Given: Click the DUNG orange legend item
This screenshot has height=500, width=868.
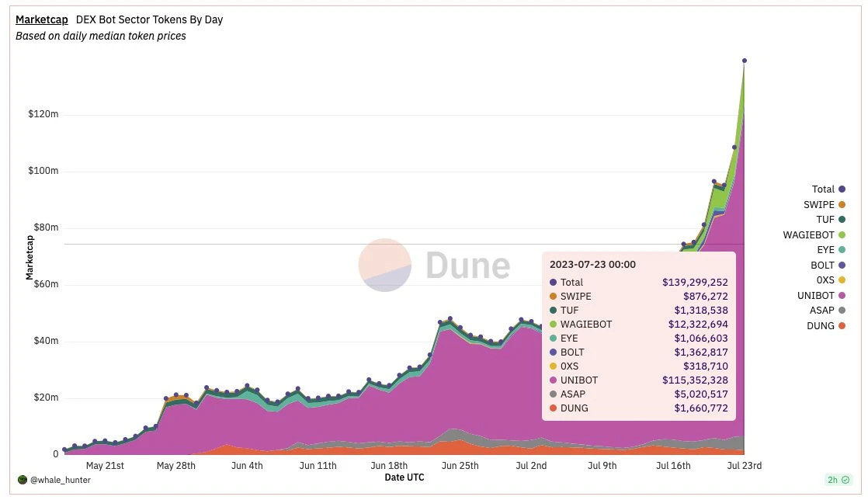Looking at the screenshot, I should [x=825, y=326].
